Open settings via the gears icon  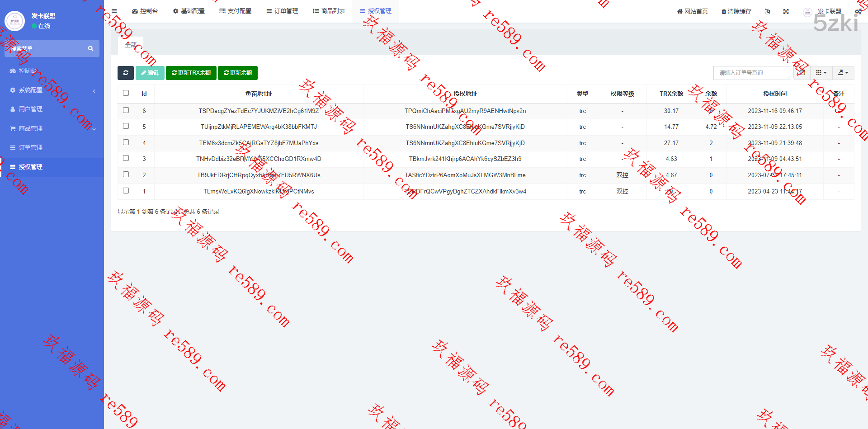point(858,12)
